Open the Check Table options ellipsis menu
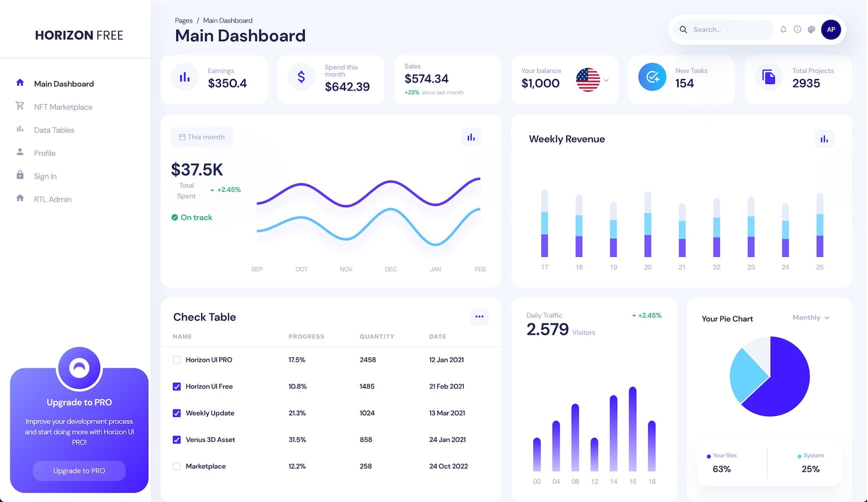 pos(479,317)
